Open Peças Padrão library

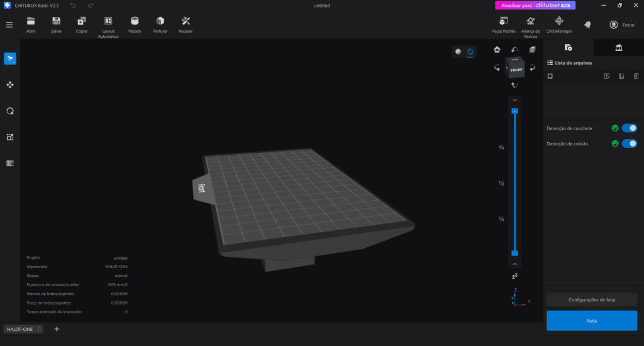(x=504, y=25)
